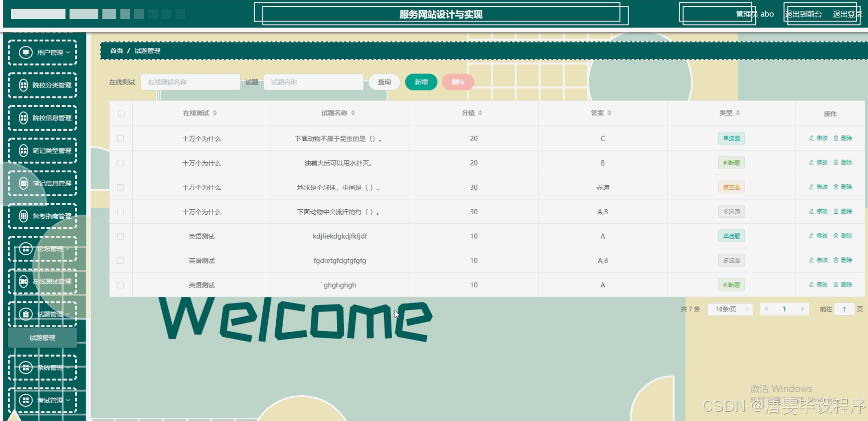Check the fgdretgfdgfgfgfg row checkbox
This screenshot has height=421, width=868.
pyautogui.click(x=120, y=261)
